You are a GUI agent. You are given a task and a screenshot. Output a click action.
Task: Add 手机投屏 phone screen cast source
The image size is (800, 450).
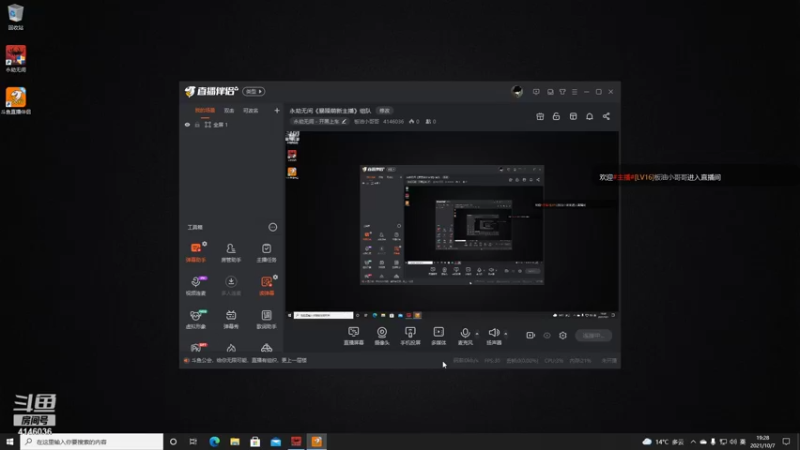point(410,336)
